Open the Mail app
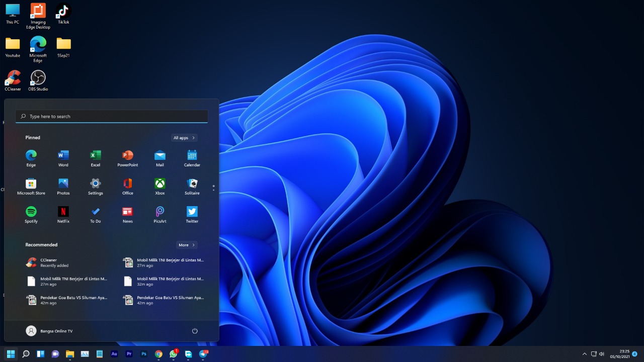 point(160,158)
